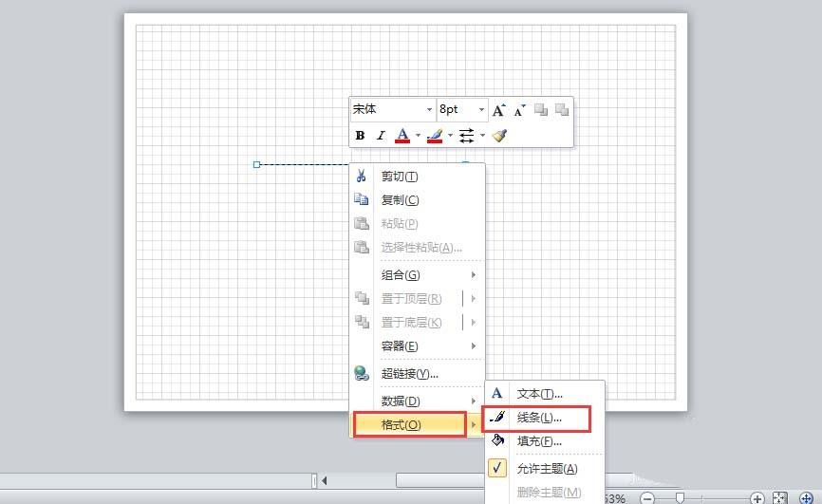
Task: Apply the red font color
Action: pyautogui.click(x=402, y=136)
